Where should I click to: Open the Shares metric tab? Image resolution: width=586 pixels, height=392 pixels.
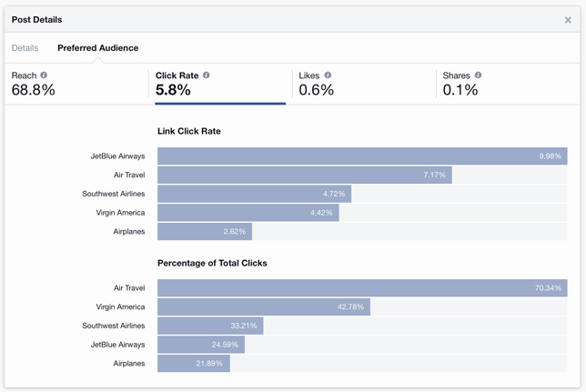click(508, 84)
